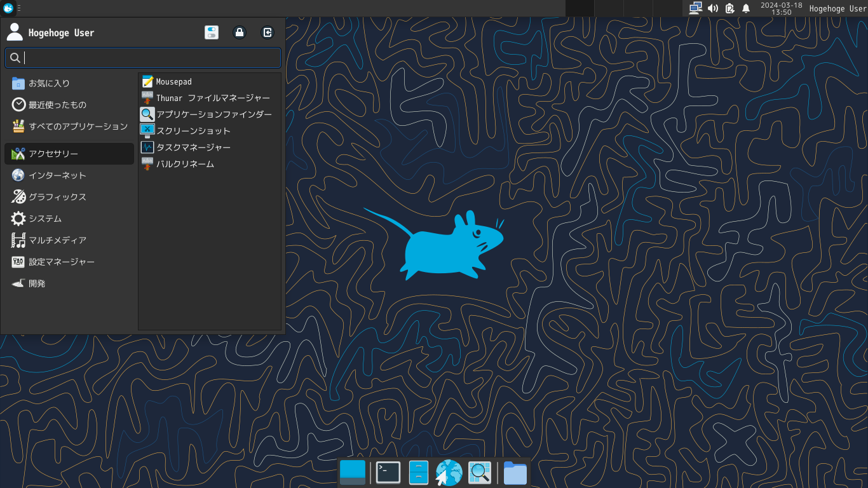Open the 開発 category

[x=69, y=283]
